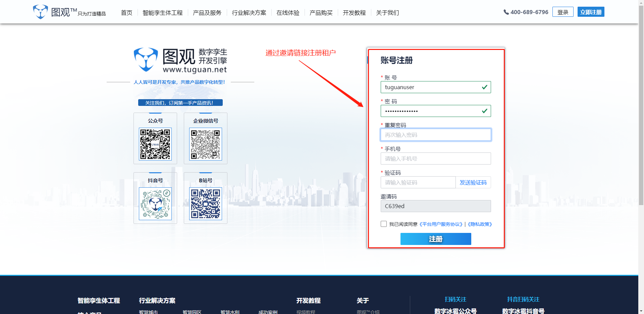This screenshot has height=314, width=644.
Task: Click the Tuguan logo in header
Action: [69, 12]
